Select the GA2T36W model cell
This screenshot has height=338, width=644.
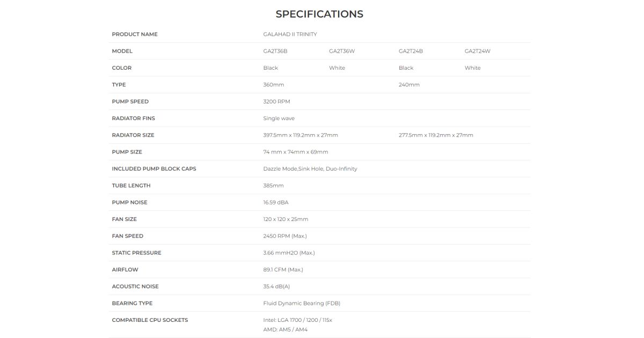point(342,52)
